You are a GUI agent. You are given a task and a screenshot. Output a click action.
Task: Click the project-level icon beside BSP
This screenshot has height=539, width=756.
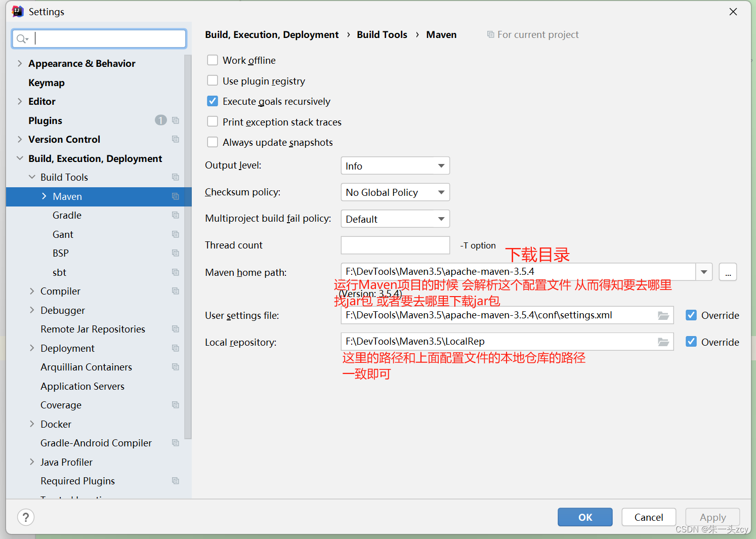coord(176,253)
